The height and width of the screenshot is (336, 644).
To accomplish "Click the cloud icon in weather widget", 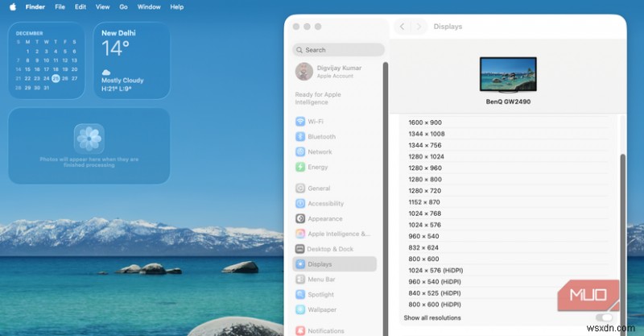I will [106, 73].
